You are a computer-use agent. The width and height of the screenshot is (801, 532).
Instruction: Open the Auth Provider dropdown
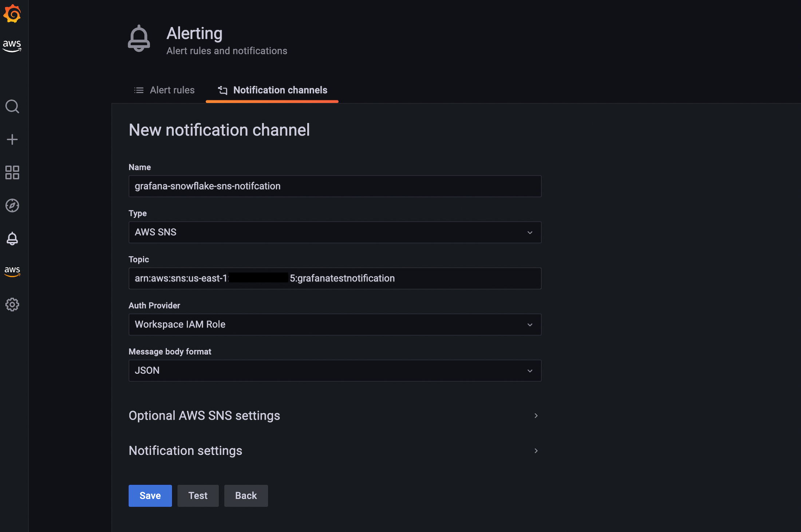[x=335, y=325]
